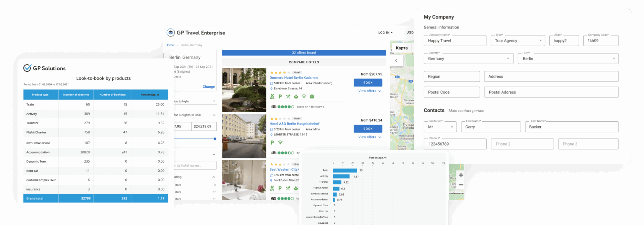Click the parking icon for Best Western
Viewport: 644px width, 225px height.
(x=280, y=188)
